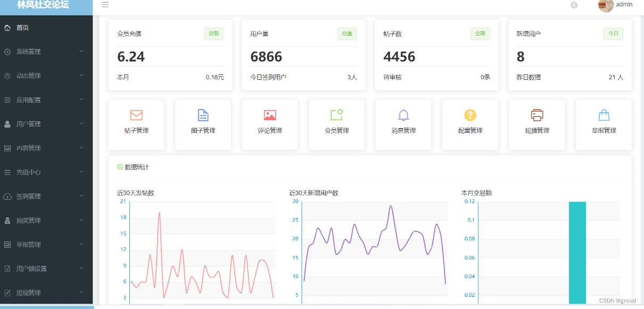The image size is (644, 309).
Task: Click the 圈子管理 document icon
Action: [x=203, y=114]
